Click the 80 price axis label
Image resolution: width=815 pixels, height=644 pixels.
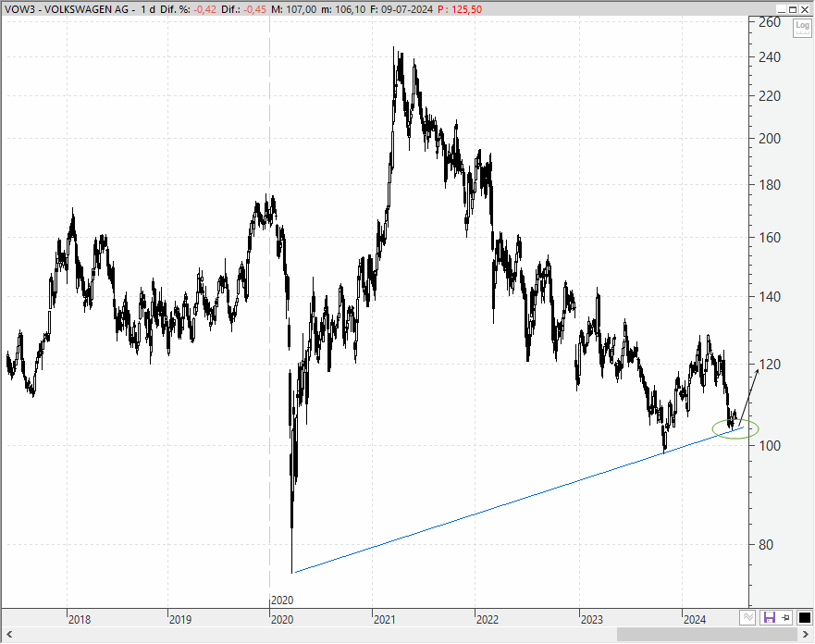(x=766, y=545)
